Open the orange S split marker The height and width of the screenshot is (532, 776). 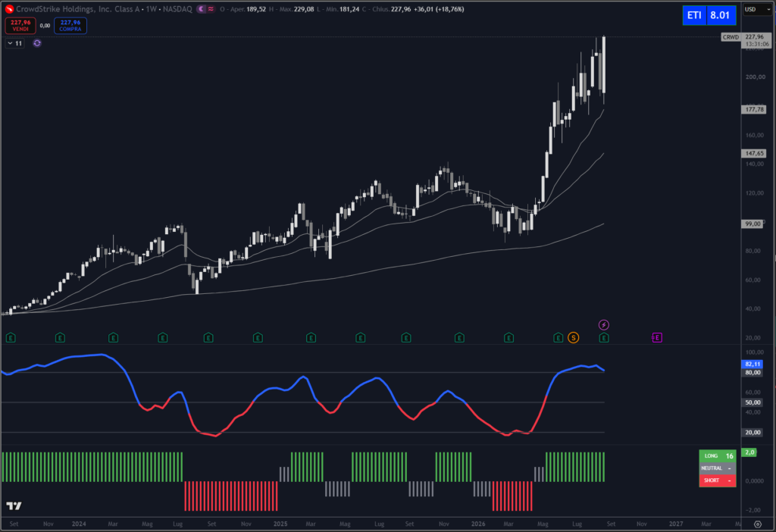click(573, 337)
